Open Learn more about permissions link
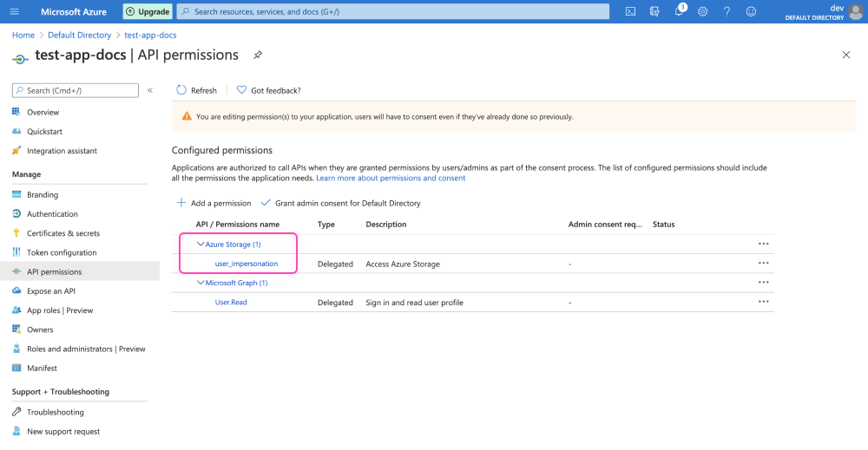The width and height of the screenshot is (868, 450). 391,178
